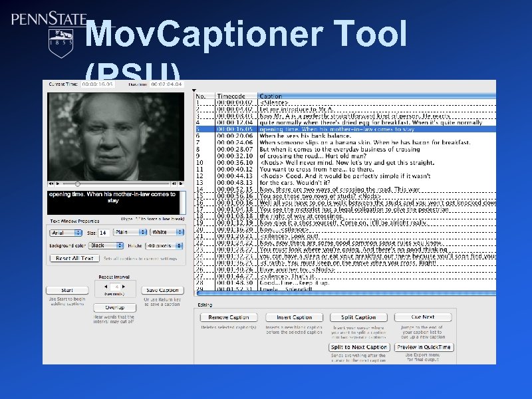Image resolution: width=532 pixels, height=399 pixels.
Task: Select caption 'But when it comes to the everyday business'
Action: 340,149
